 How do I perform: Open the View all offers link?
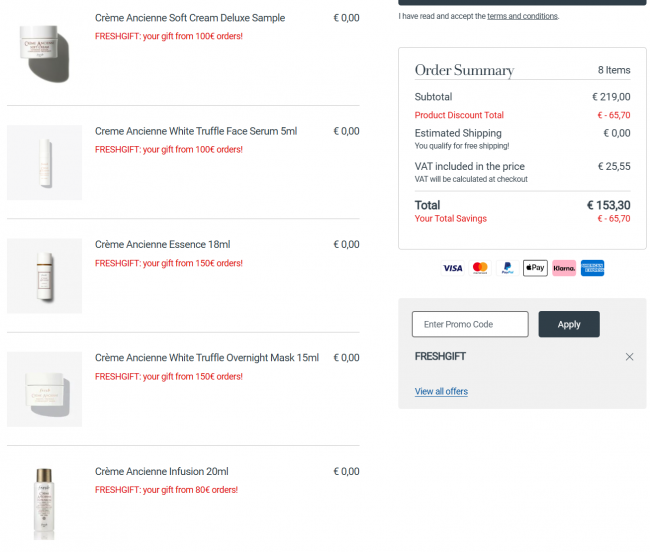441,391
